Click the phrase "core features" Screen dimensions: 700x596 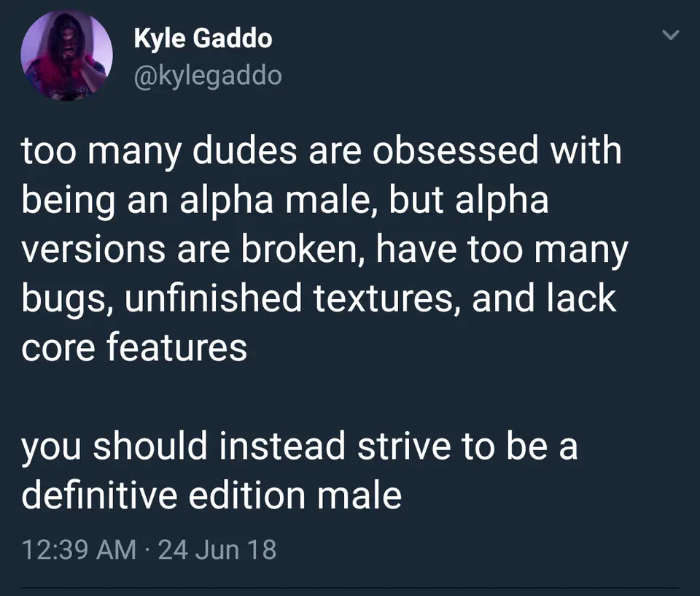(134, 349)
